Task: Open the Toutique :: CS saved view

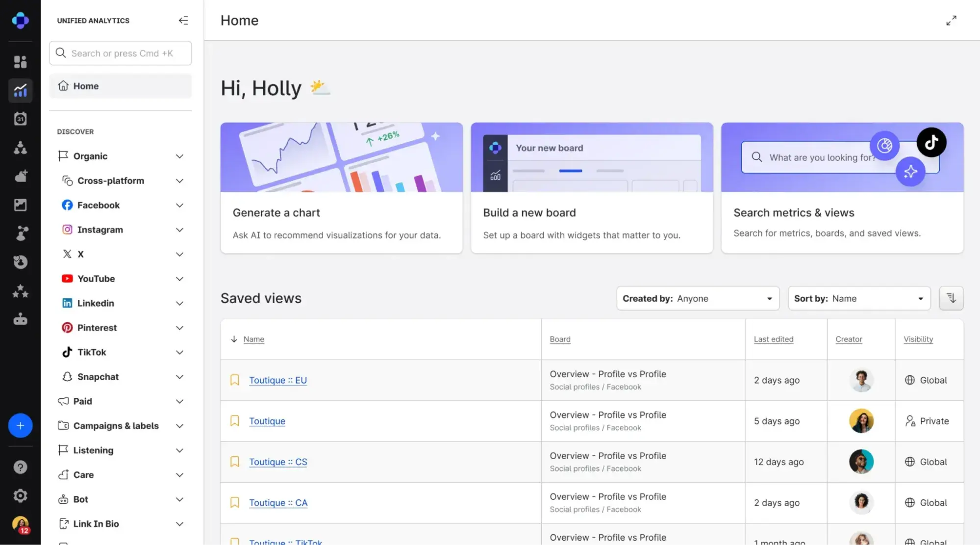Action: [278, 462]
